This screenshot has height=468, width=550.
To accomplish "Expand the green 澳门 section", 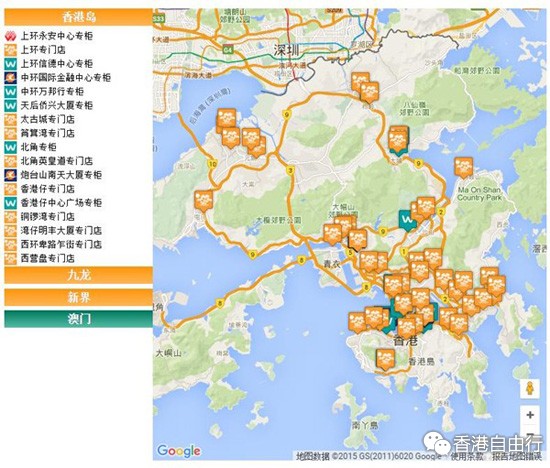I will pos(79,319).
